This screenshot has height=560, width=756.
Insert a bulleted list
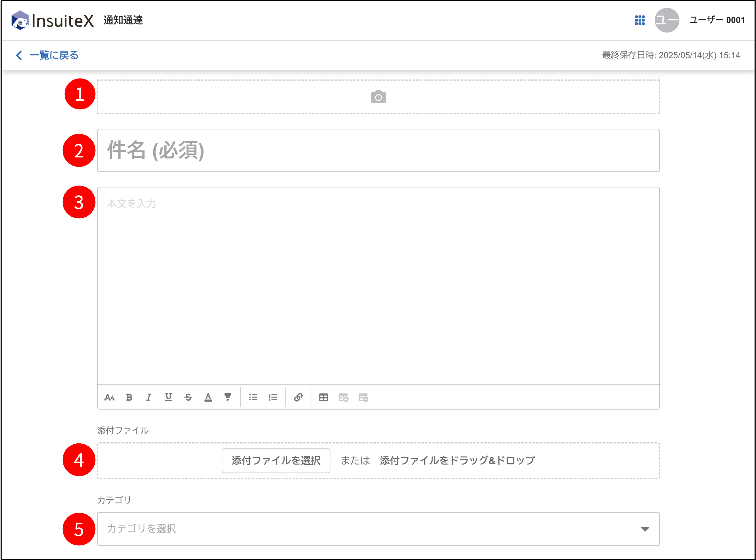click(253, 397)
